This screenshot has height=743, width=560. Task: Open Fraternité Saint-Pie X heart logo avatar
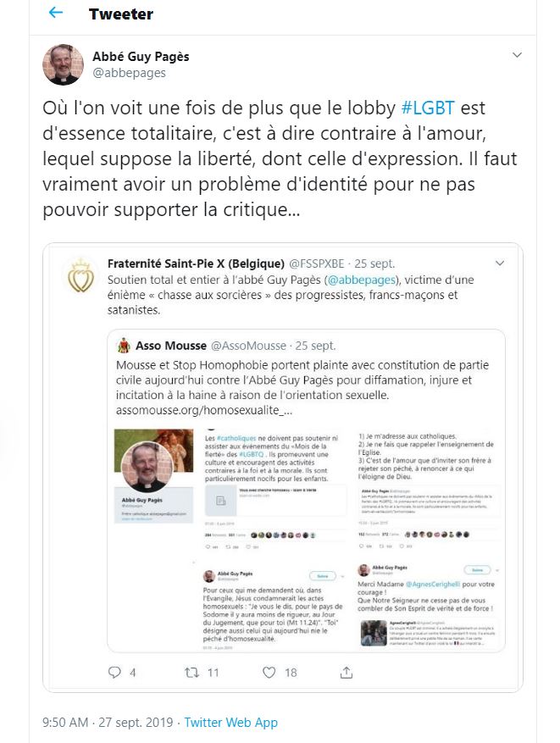[80, 276]
